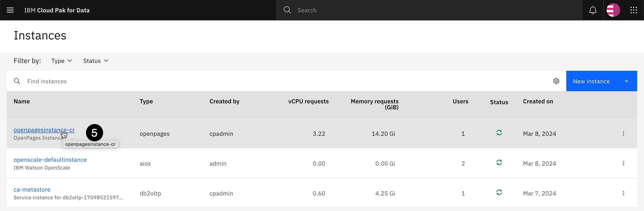This screenshot has width=644, height=211.
Task: Open the openscale-defaultinstance link
Action: tap(50, 160)
